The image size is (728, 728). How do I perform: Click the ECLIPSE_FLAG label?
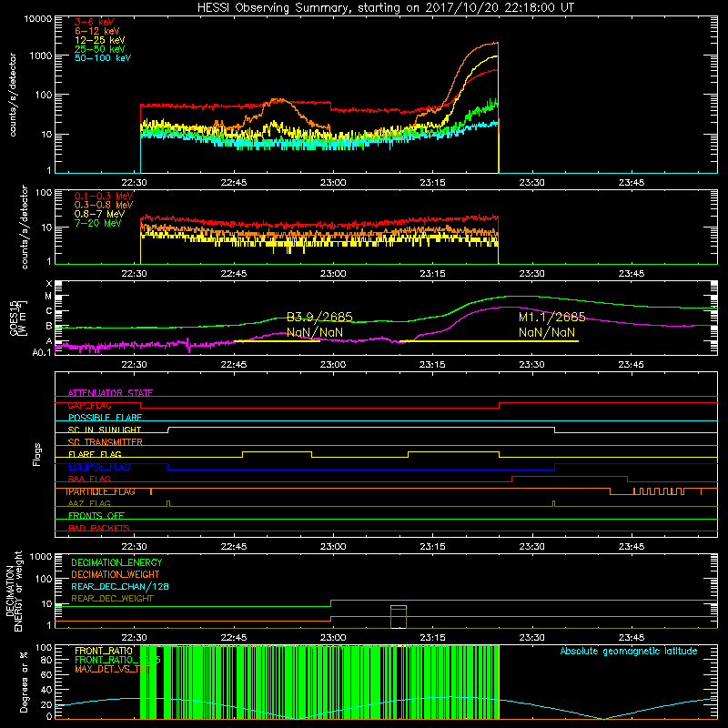[99, 467]
